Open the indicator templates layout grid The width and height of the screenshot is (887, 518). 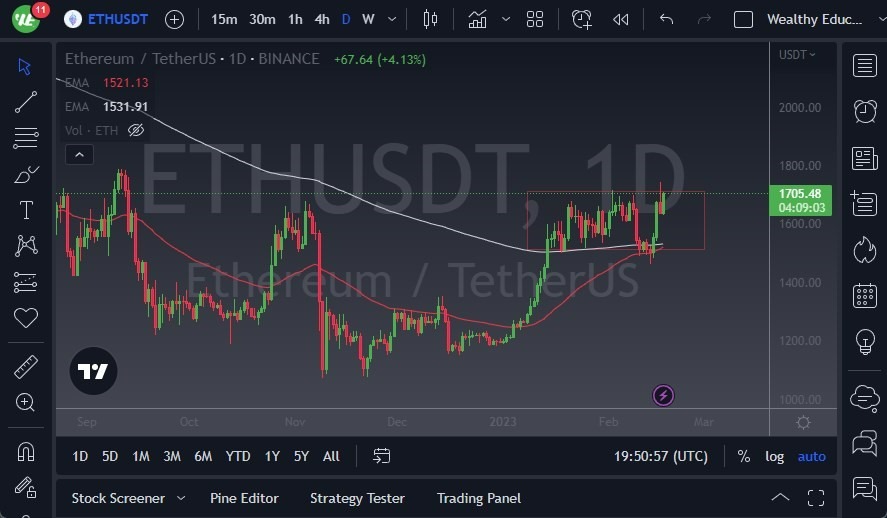click(x=535, y=20)
